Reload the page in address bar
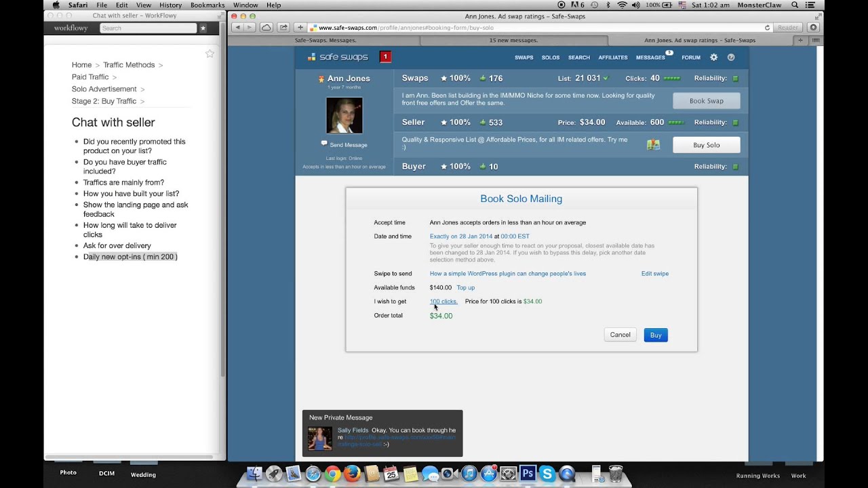This screenshot has height=488, width=868. point(767,28)
